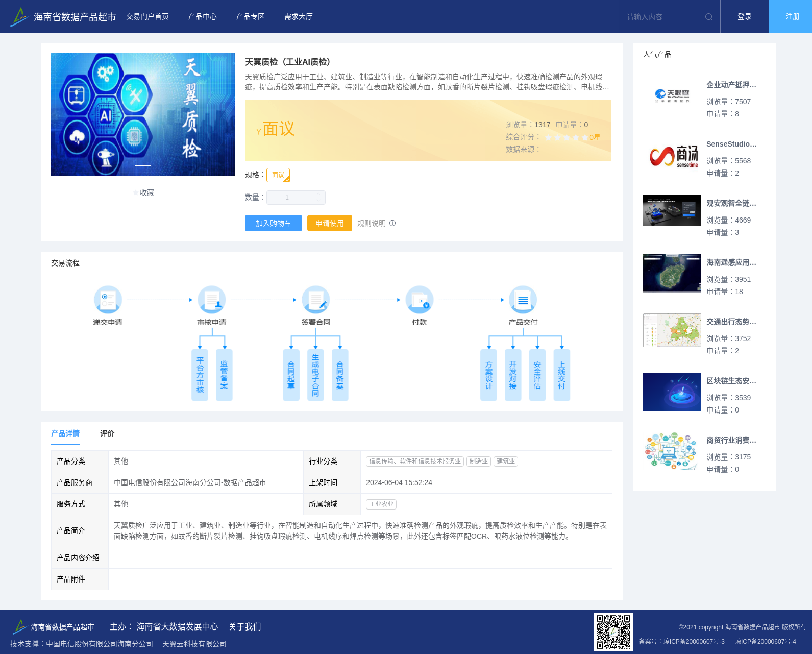Click the 安全评估 step block
The image size is (812, 654).
[537, 375]
